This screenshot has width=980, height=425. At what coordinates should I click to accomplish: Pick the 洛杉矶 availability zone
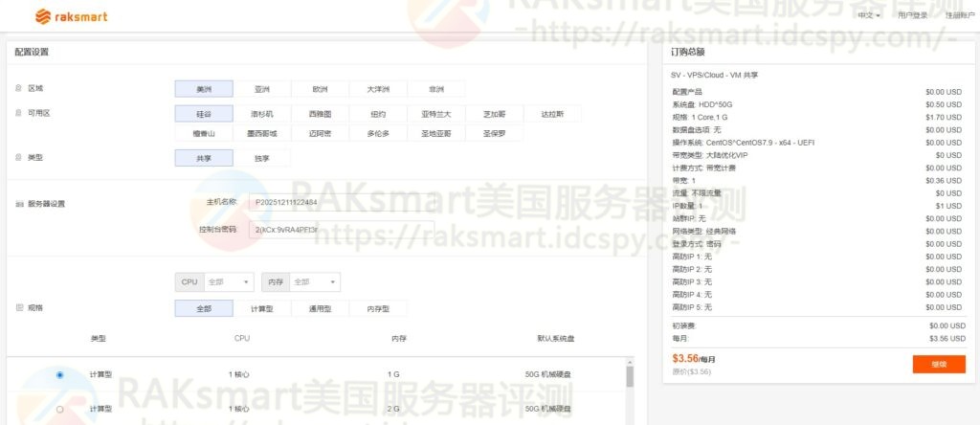tap(261, 114)
